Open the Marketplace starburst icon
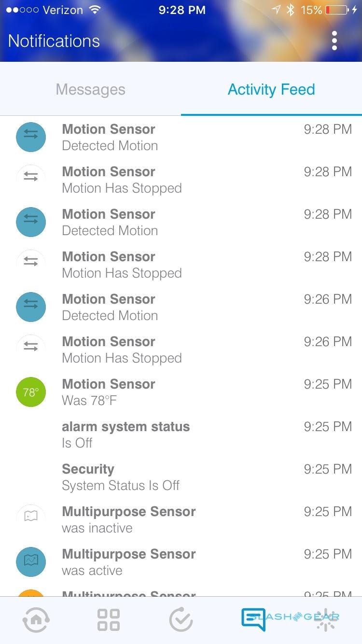 [x=326, y=620]
